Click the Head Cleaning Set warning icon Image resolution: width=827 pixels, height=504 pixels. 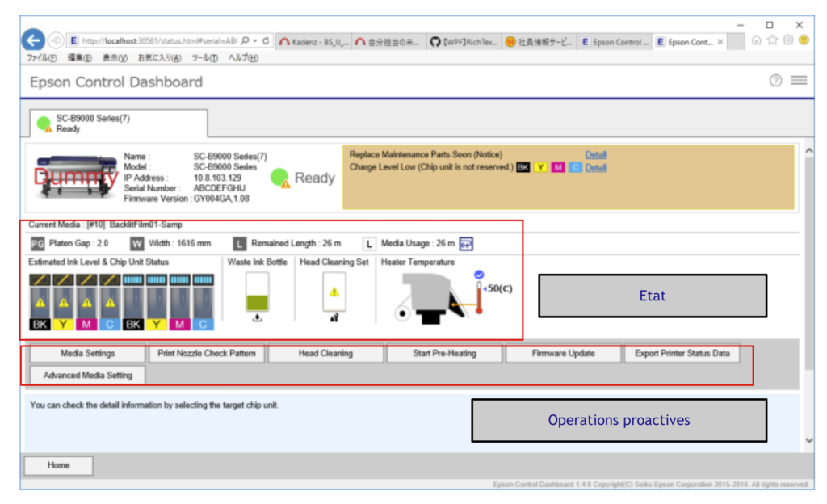(x=334, y=292)
